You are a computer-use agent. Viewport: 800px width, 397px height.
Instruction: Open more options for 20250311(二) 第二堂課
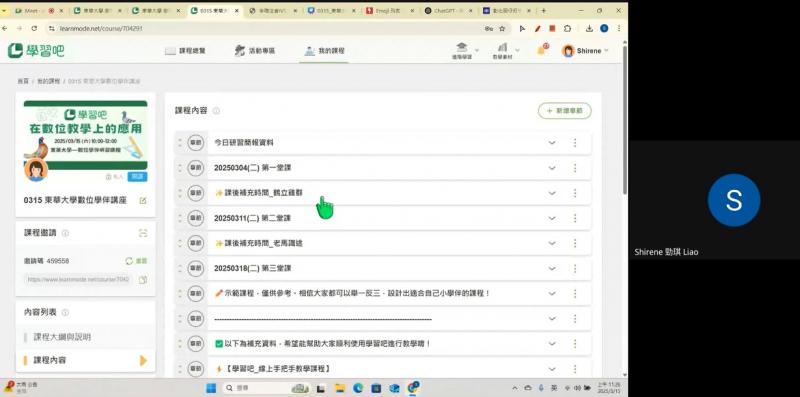coord(575,218)
